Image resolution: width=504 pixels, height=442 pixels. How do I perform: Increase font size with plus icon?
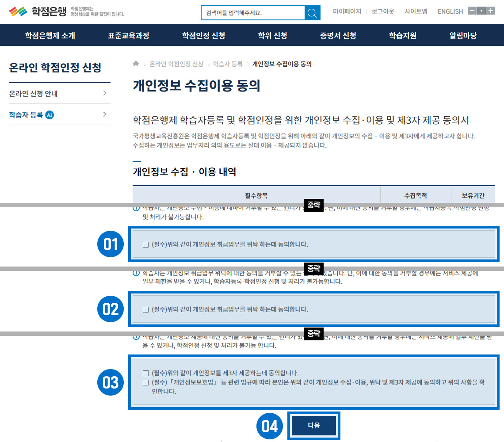[x=490, y=11]
